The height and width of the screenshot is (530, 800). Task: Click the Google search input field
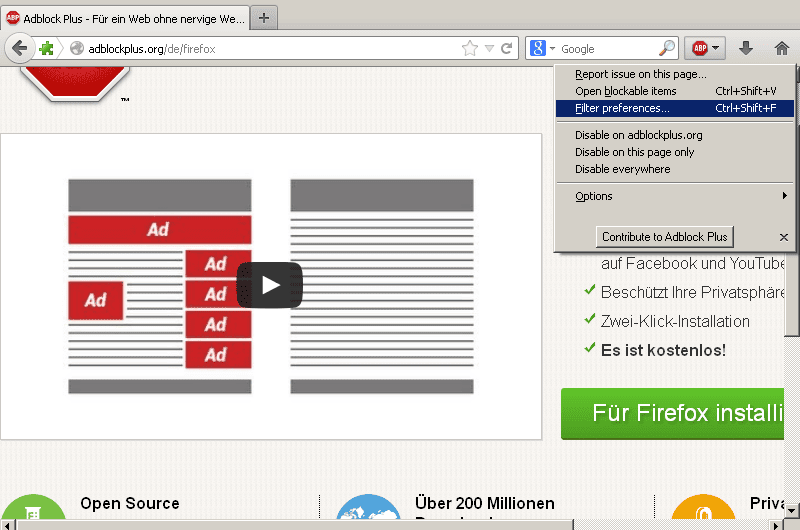[608, 48]
